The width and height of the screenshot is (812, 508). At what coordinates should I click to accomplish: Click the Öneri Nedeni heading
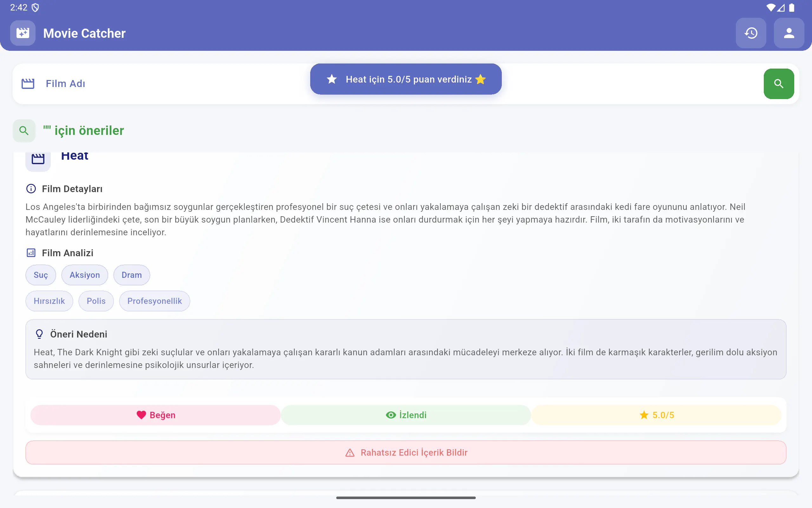pyautogui.click(x=79, y=334)
